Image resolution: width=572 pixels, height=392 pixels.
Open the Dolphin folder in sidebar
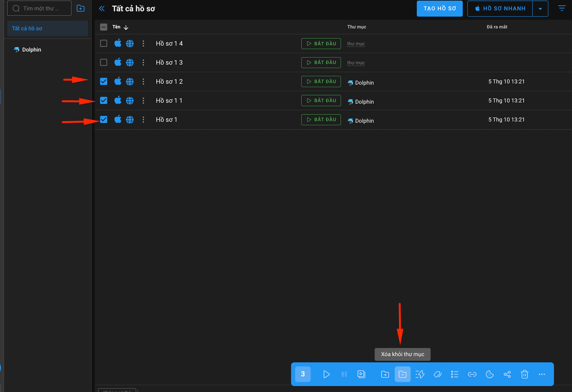click(x=31, y=50)
